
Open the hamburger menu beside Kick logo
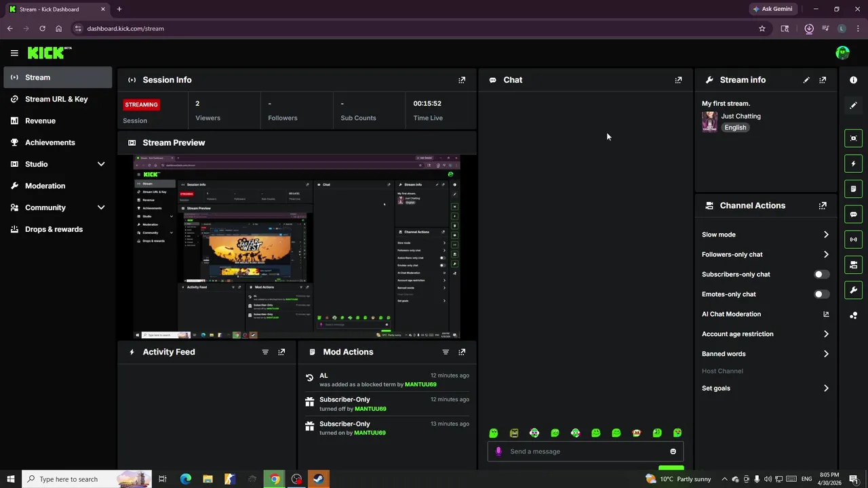(14, 53)
